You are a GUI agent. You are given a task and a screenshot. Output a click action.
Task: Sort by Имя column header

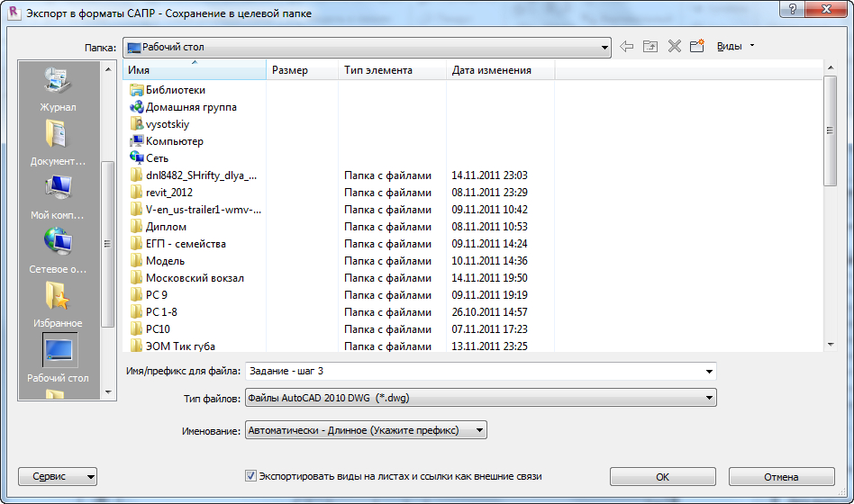195,70
